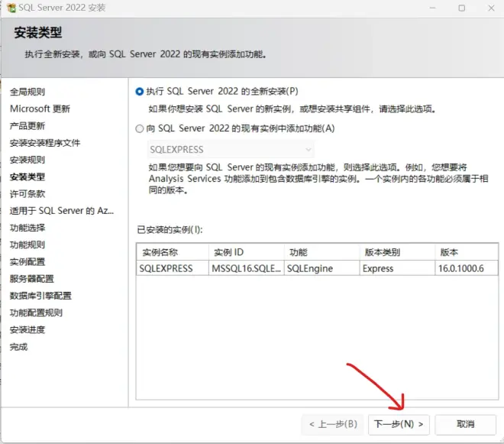Select the 实例配置 step in sidebar
This screenshot has width=504, height=444.
(27, 262)
